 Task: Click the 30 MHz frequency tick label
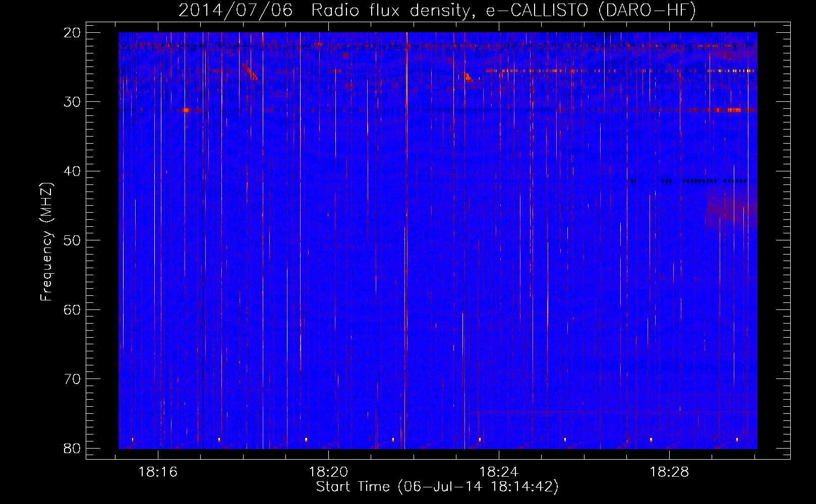click(x=72, y=102)
